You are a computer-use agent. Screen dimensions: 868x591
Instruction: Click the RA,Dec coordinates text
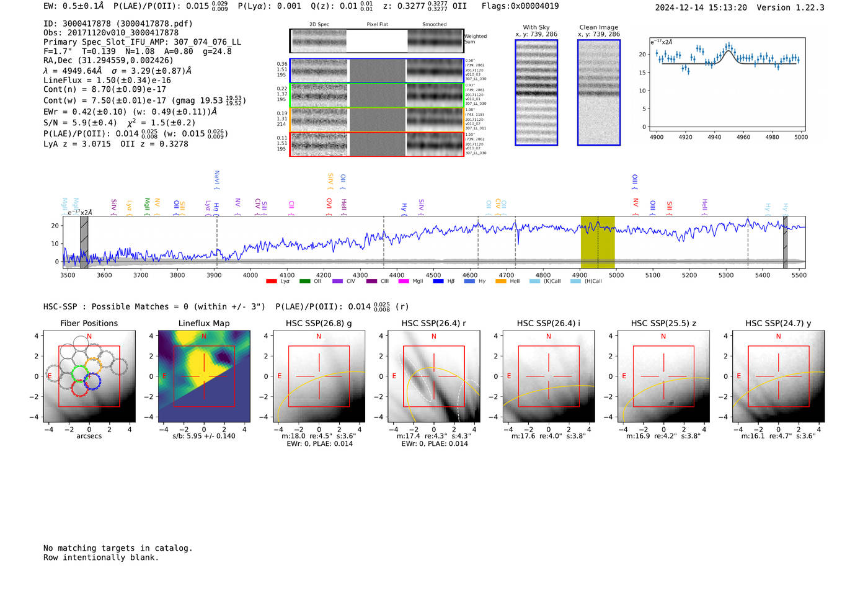[x=108, y=60]
